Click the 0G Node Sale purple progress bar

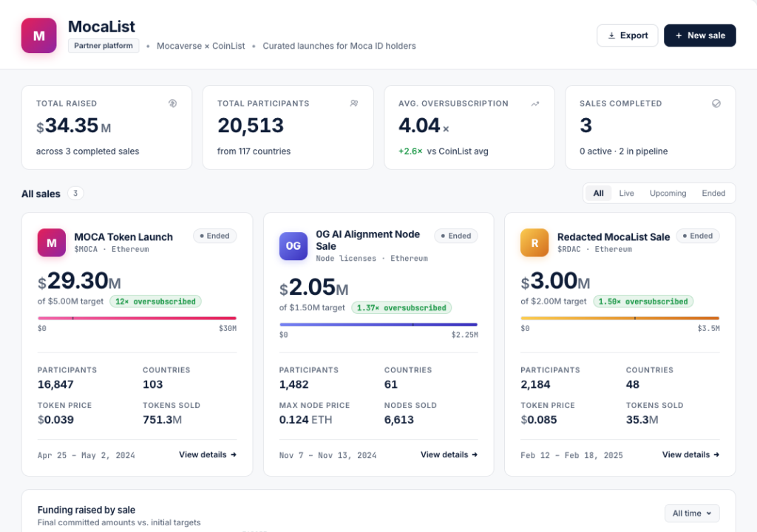(378, 324)
